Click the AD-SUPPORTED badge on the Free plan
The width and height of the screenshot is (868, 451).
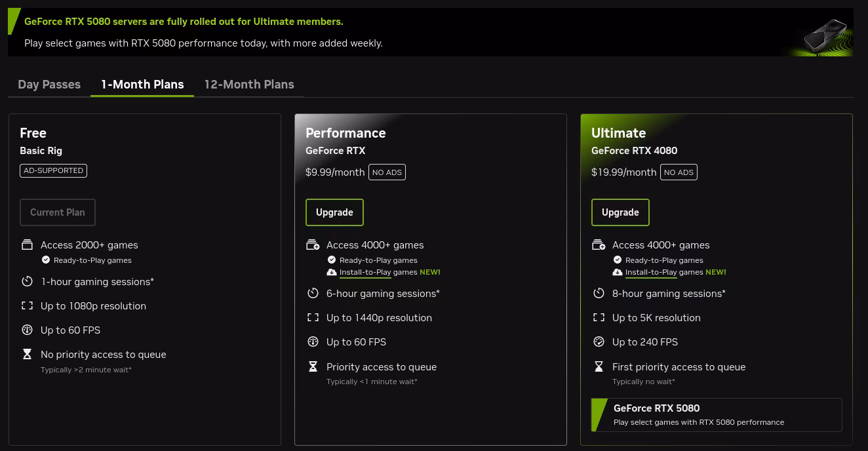click(x=53, y=170)
